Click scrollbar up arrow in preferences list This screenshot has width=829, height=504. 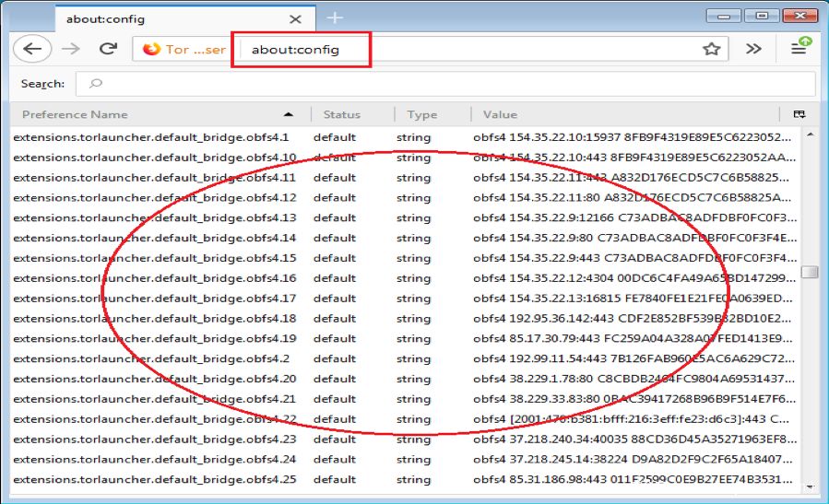pyautogui.click(x=810, y=135)
